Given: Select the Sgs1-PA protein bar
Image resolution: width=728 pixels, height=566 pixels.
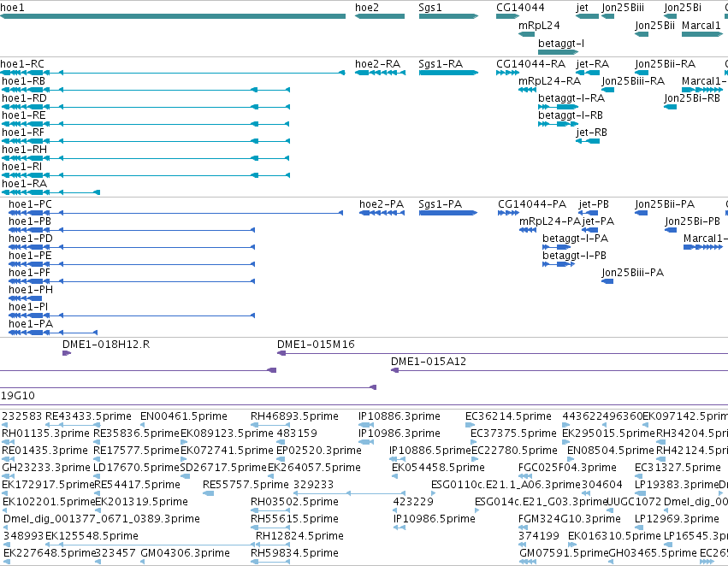Looking at the screenshot, I should coord(448,213).
